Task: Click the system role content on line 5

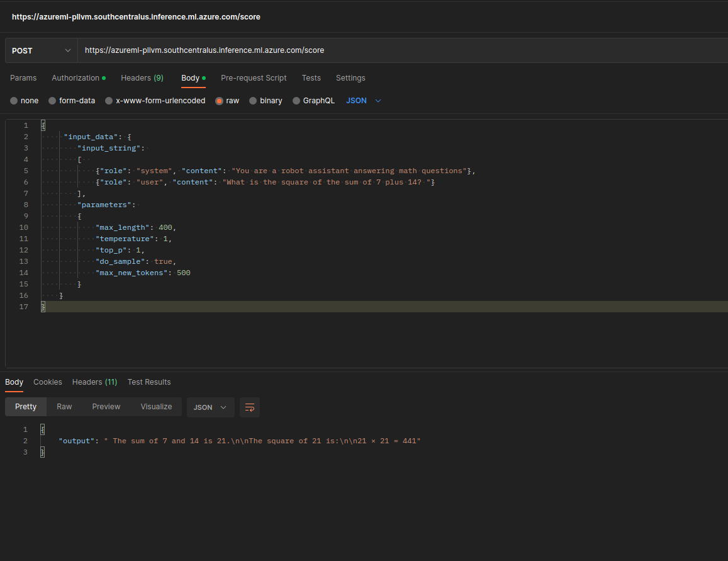Action: (x=349, y=171)
